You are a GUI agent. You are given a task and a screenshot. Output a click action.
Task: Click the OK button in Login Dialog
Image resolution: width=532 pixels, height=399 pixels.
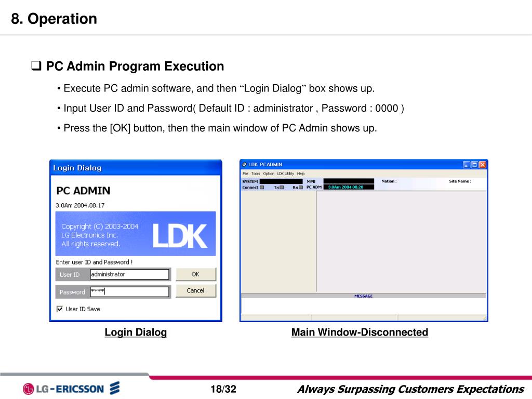(x=195, y=274)
